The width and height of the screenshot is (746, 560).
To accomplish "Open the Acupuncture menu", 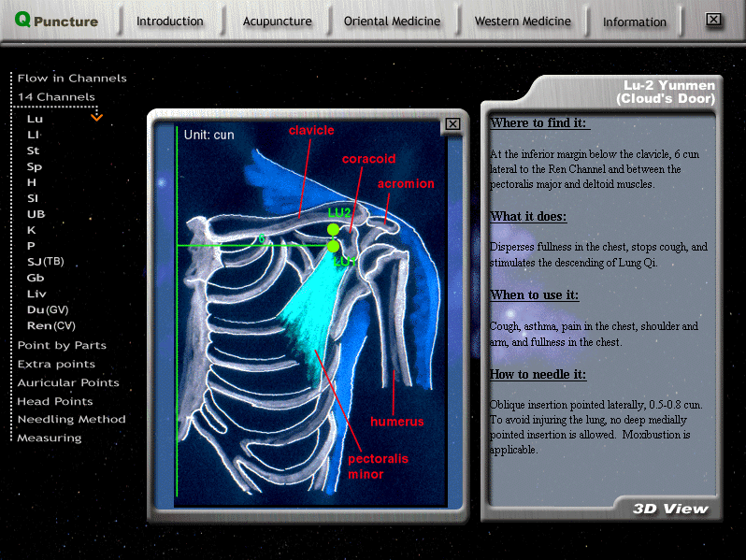I will tap(278, 22).
